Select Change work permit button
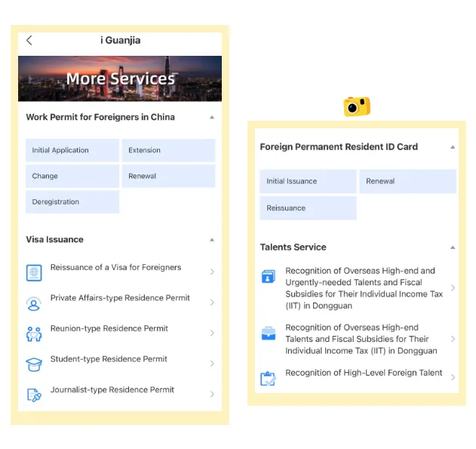 [72, 176]
